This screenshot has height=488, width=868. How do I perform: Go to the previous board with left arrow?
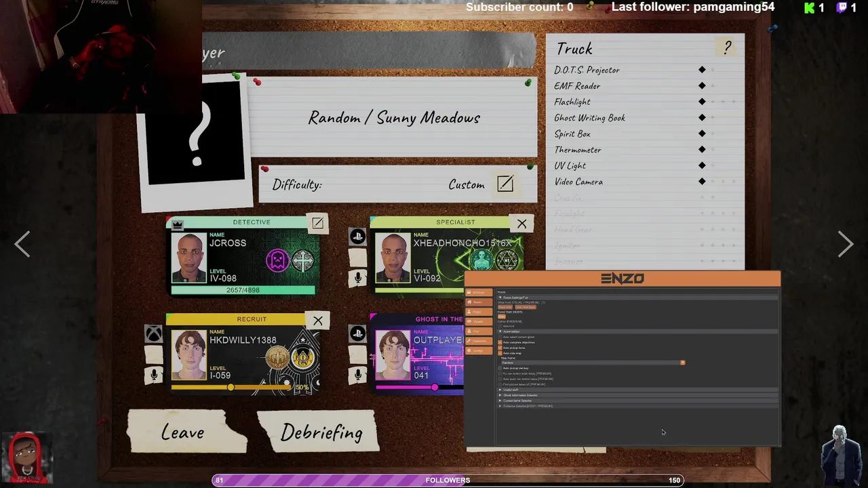22,244
